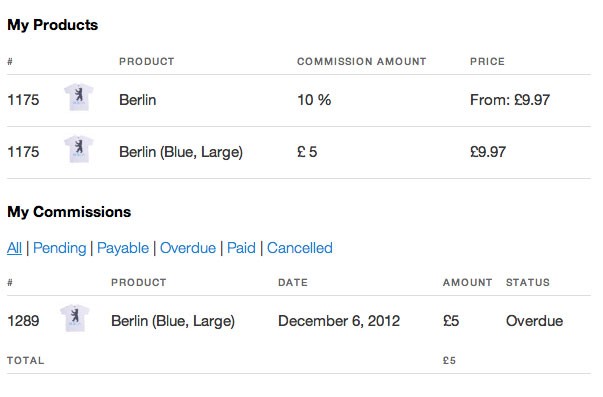Click Berlin (Blue, Large) in My Products

pos(181,152)
